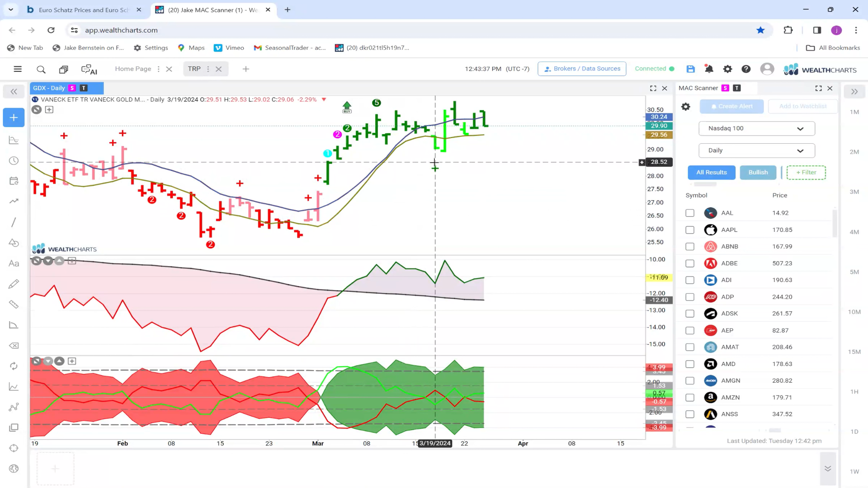Open TRP tab options menu

[x=208, y=69]
